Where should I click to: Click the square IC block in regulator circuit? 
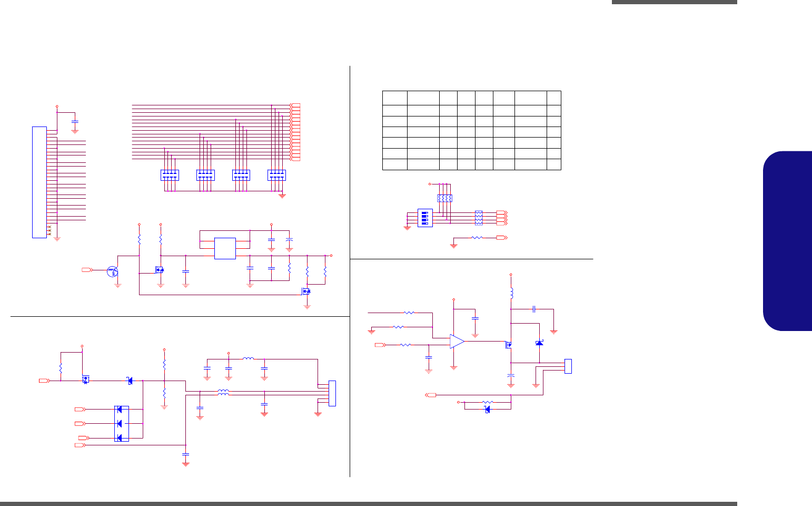(x=225, y=248)
